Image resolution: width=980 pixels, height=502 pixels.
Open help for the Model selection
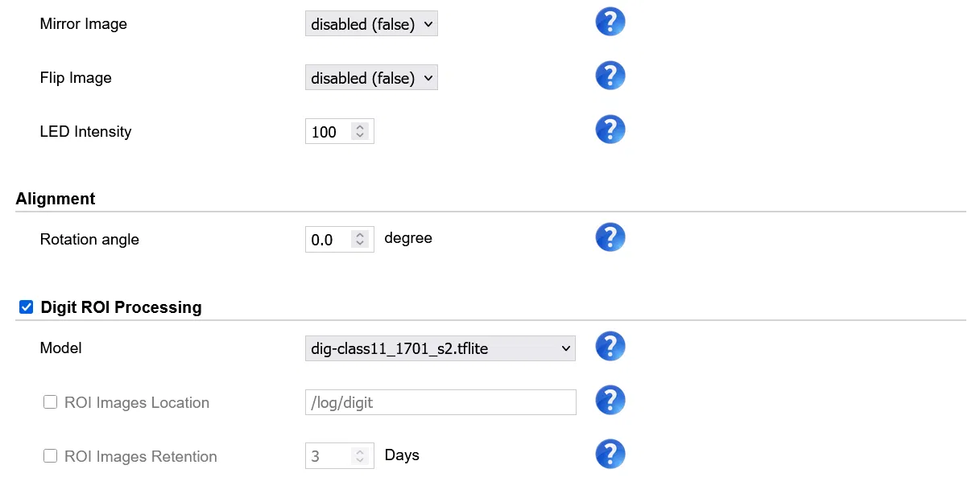610,346
